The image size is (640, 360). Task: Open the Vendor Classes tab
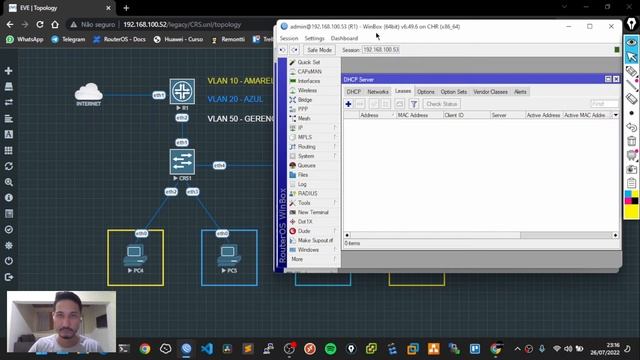[x=490, y=92]
